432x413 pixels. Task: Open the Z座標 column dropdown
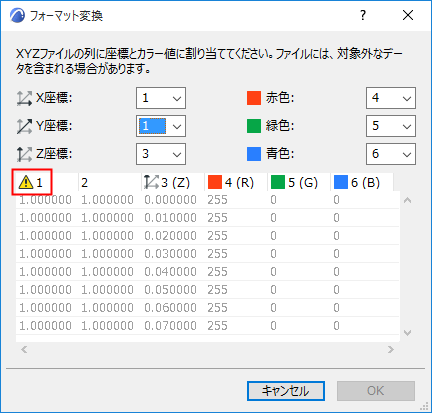coord(161,154)
